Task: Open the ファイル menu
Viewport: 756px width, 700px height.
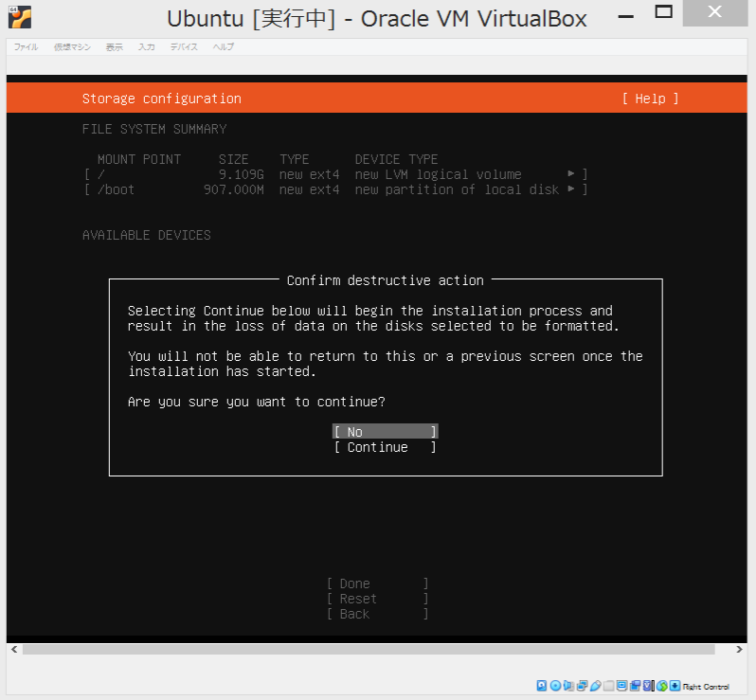Action: point(26,46)
